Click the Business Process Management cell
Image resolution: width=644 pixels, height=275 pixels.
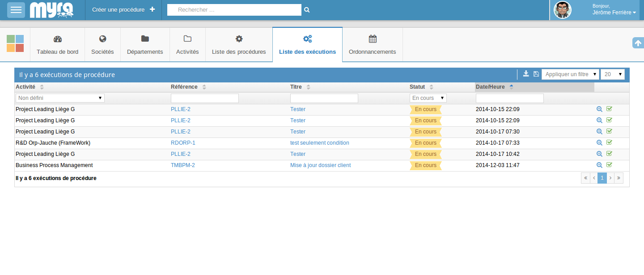click(x=54, y=165)
